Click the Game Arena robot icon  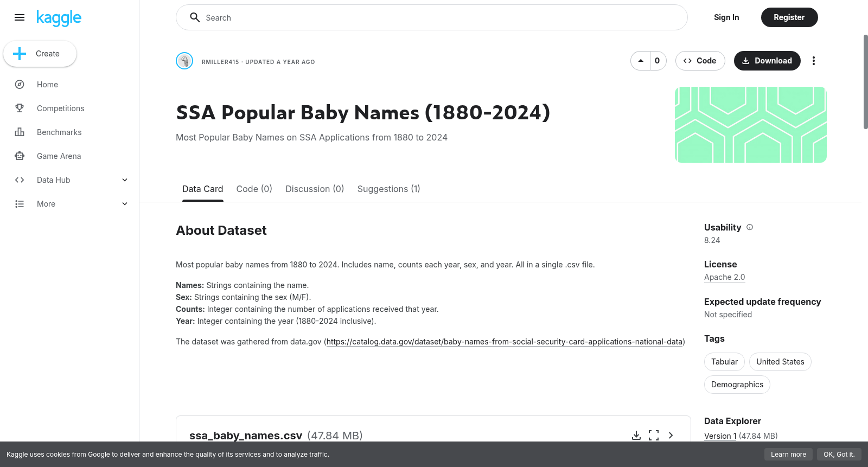coord(20,156)
